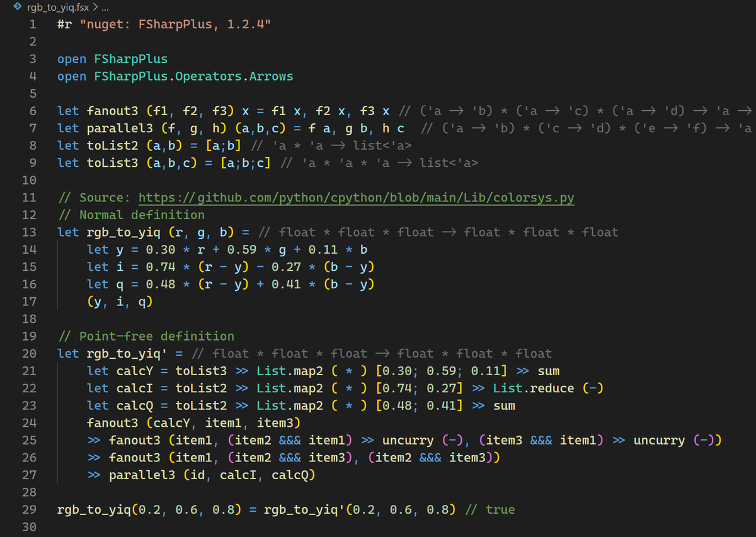Click toList3 in the line 9 definition

[113, 163]
